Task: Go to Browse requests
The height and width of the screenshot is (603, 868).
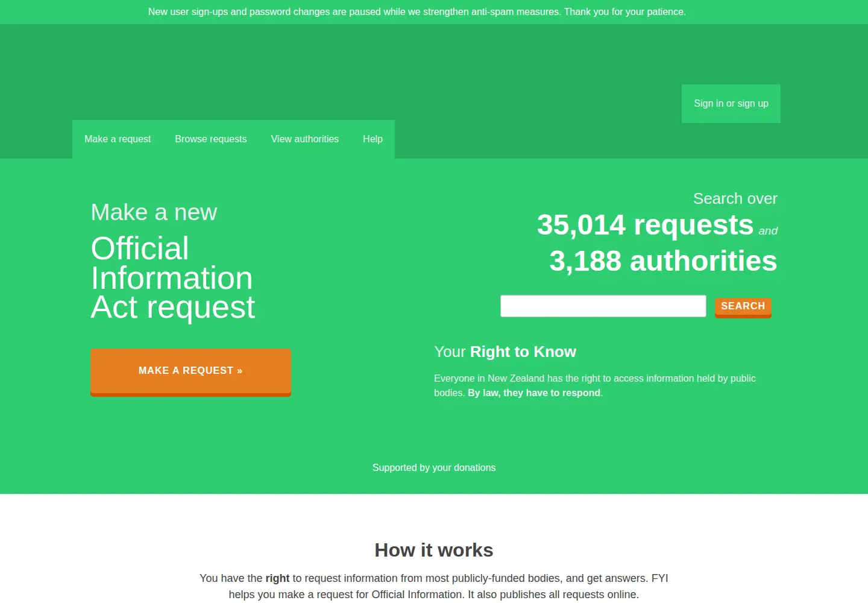Action: [x=211, y=139]
